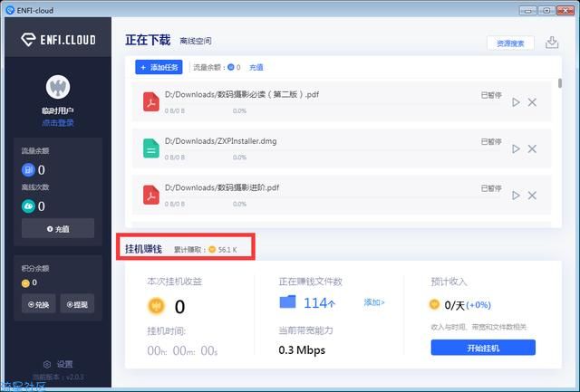
Task: Click the coin icon next to 56.1 K
Action: click(x=212, y=249)
